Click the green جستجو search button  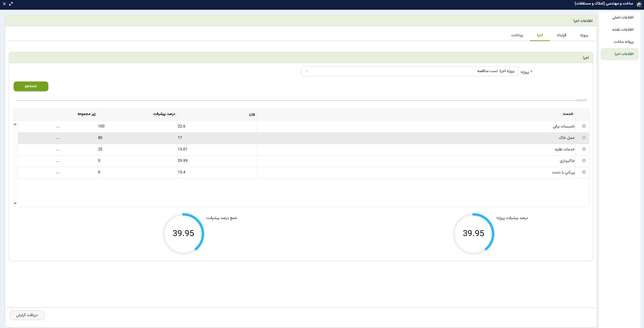click(31, 86)
